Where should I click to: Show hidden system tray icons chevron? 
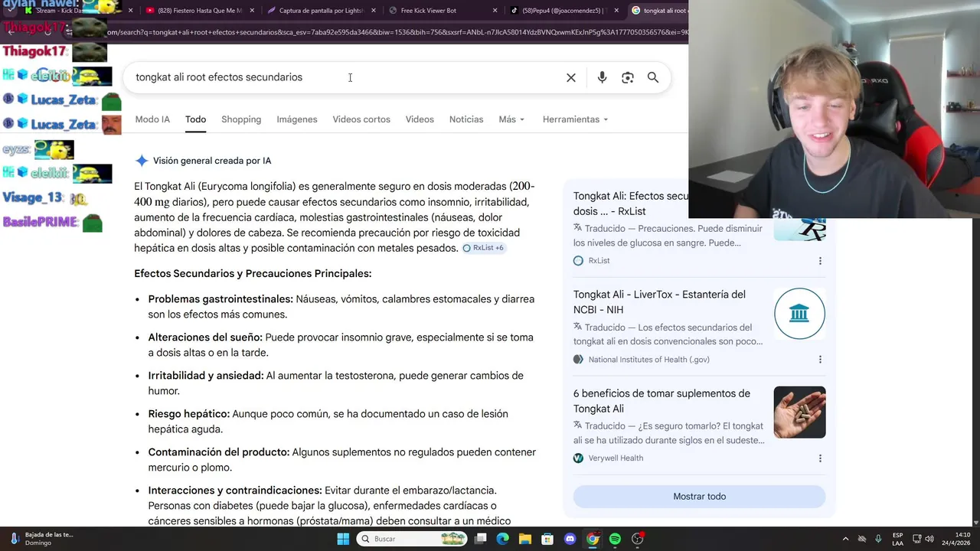(x=845, y=539)
